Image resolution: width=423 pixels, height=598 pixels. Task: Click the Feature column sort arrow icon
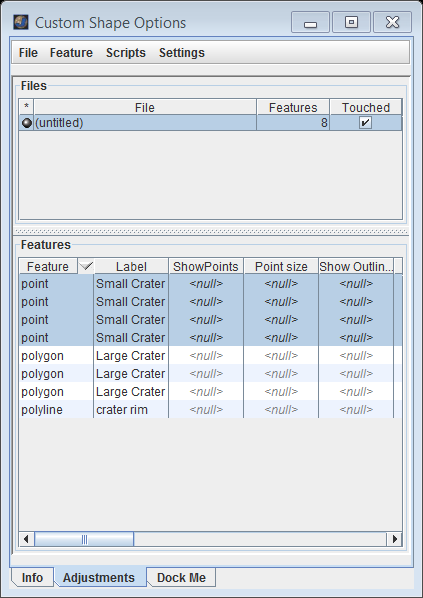click(86, 266)
